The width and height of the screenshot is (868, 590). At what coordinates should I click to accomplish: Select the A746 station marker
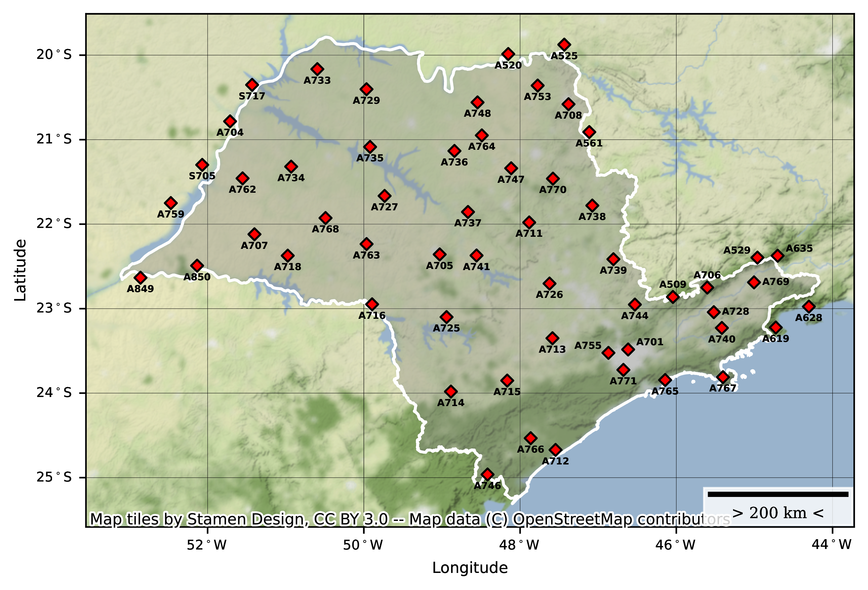487,475
